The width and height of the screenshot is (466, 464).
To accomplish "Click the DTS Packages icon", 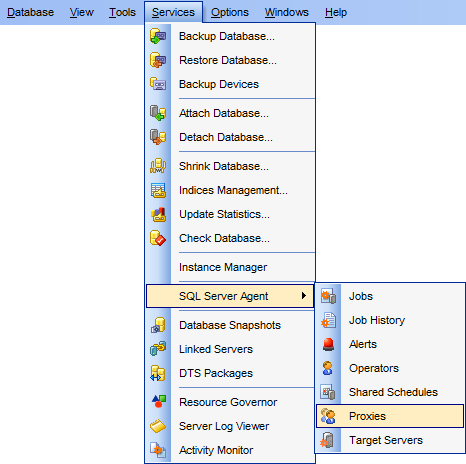I will point(158,373).
